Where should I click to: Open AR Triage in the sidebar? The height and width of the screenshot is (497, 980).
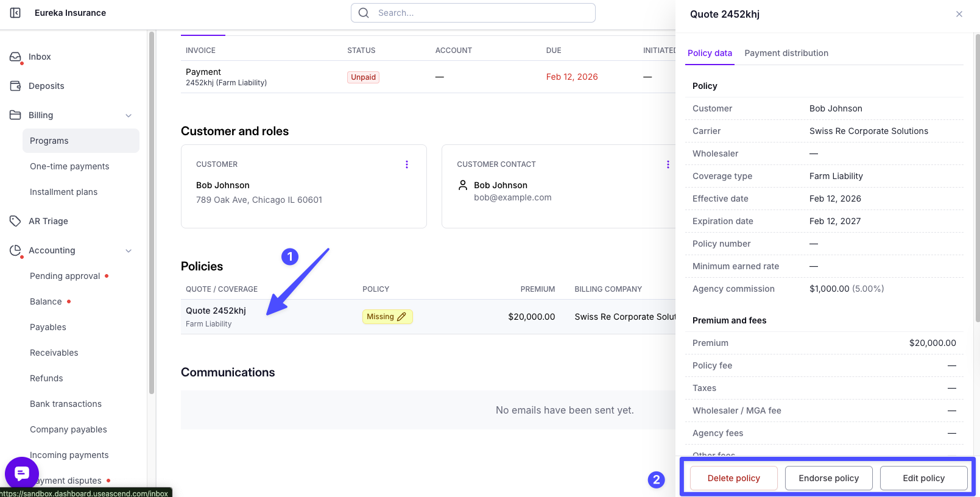pyautogui.click(x=48, y=221)
